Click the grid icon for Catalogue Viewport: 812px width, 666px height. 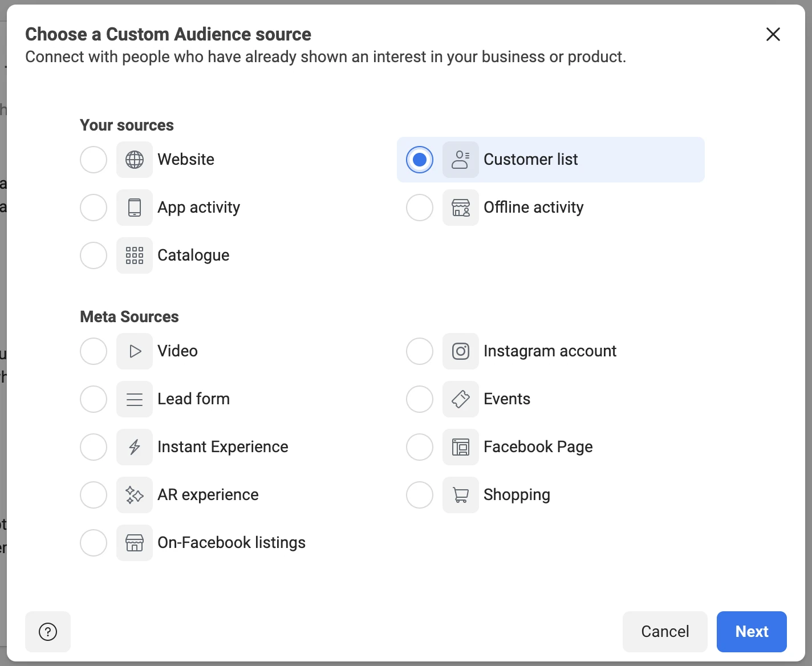coord(135,255)
